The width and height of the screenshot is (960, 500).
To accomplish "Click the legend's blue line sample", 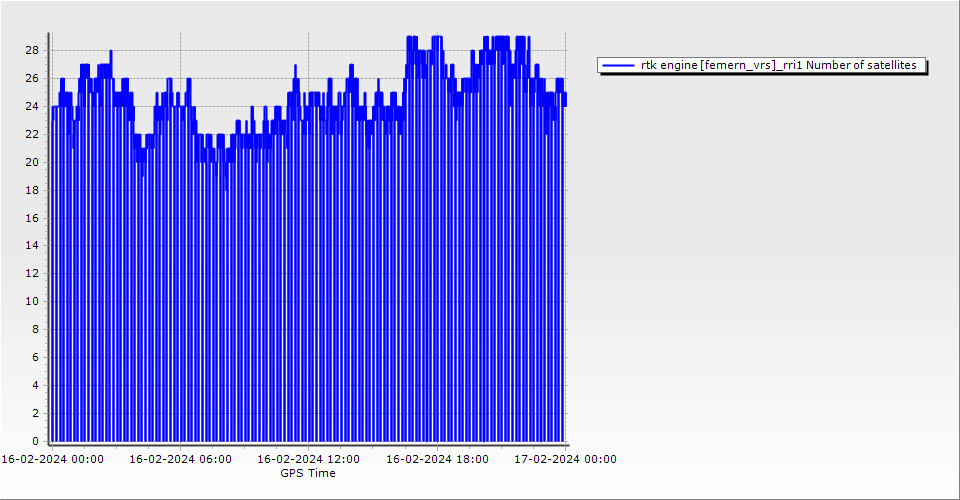I will (x=618, y=66).
